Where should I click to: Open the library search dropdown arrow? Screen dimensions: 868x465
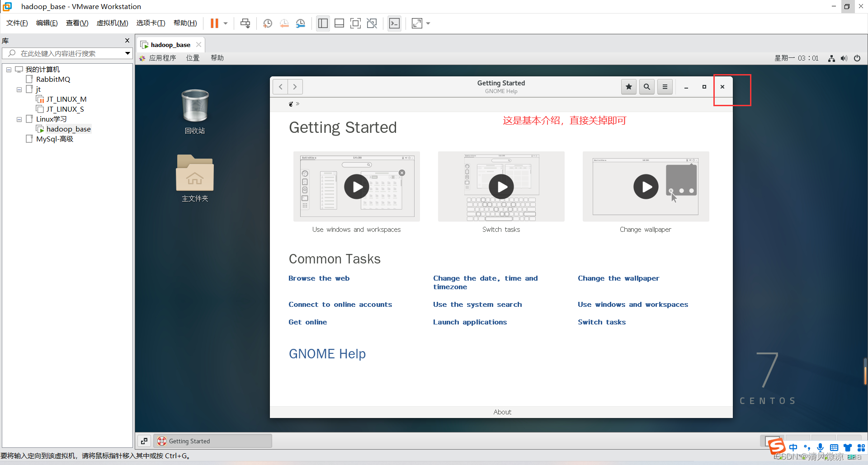coord(127,53)
